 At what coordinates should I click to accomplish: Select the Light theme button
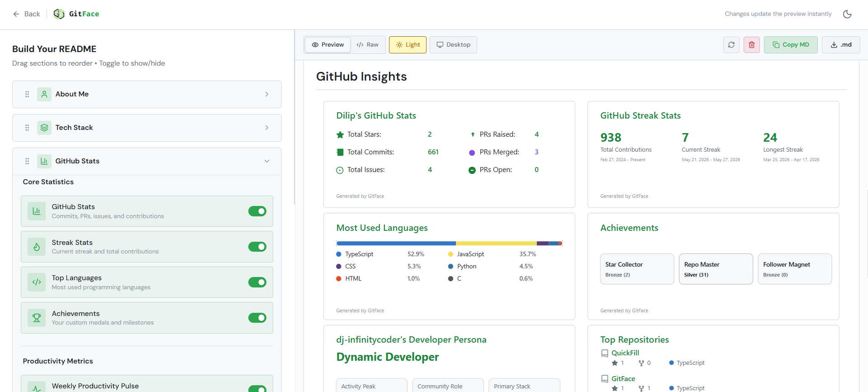[x=408, y=45]
